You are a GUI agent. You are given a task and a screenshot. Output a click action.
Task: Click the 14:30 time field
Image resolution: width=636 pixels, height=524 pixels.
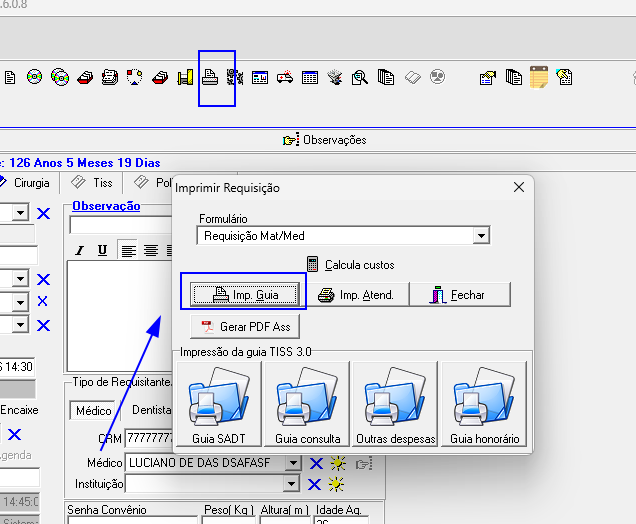18,367
